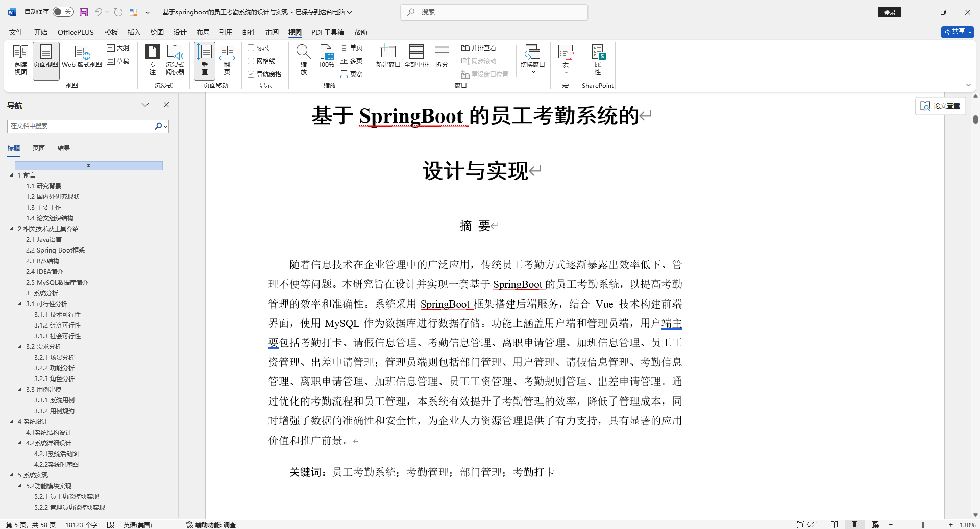
Task: Enable side-by-side viewing (并排查看)
Action: click(x=479, y=48)
